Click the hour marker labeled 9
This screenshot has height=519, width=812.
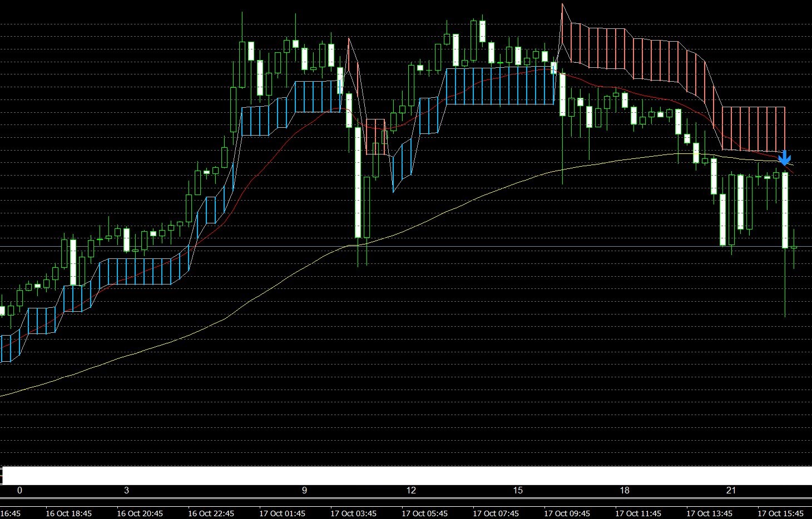[304, 490]
